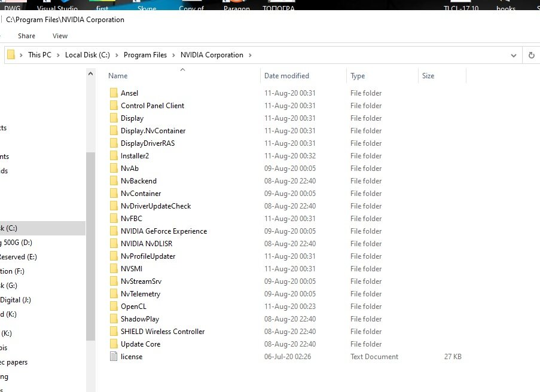
Task: Click the Ansel folder icon
Action: 114,93
